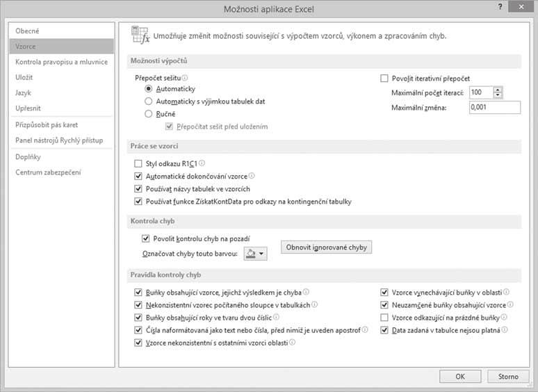
Task: Click info icon after Data zadaná v tabulce
Action: [505, 329]
